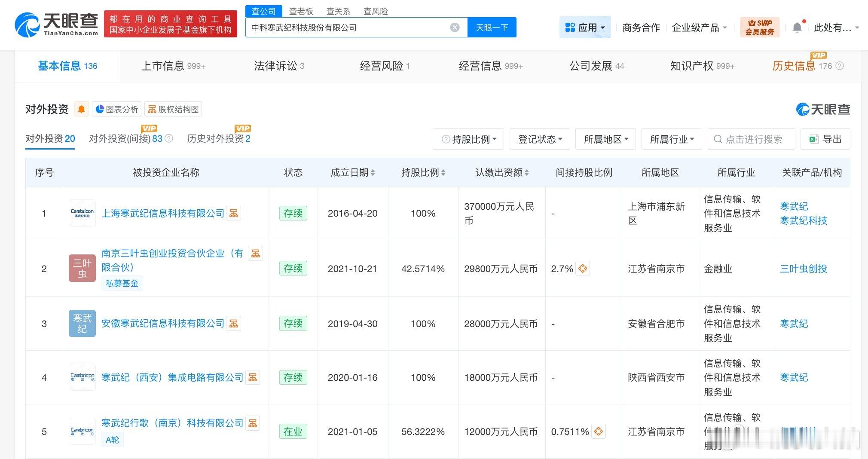868x459 pixels.
Task: Click the 点击进行搜索 search field
Action: (x=751, y=139)
